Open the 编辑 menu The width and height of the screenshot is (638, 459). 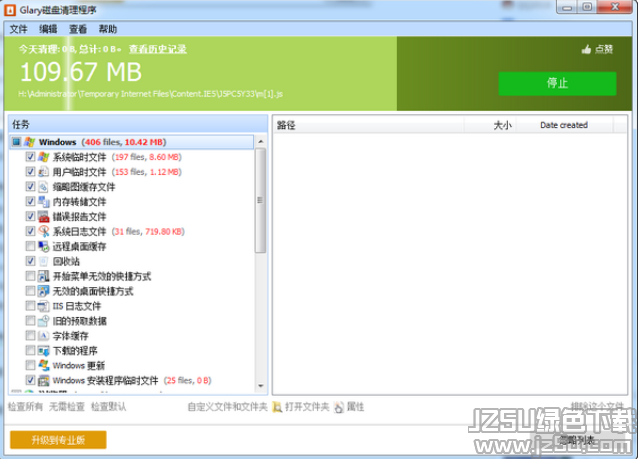48,29
